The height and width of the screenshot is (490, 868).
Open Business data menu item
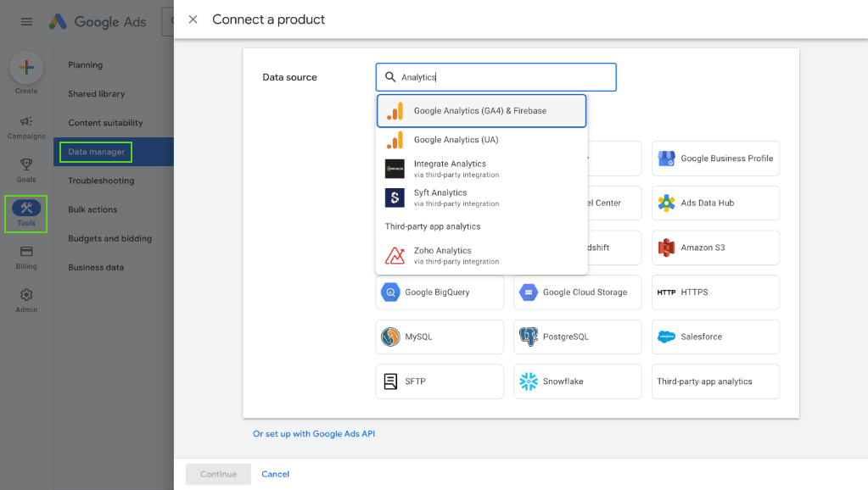click(x=96, y=268)
